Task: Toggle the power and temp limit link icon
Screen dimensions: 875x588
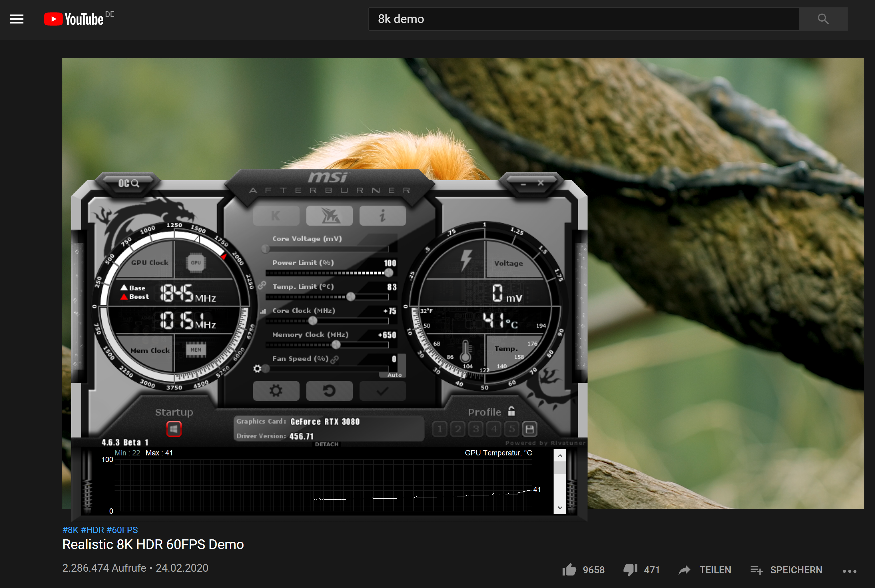Action: (262, 286)
